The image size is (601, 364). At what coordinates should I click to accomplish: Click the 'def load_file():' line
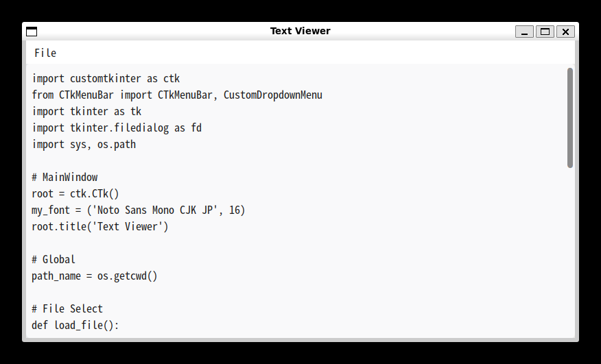point(75,326)
